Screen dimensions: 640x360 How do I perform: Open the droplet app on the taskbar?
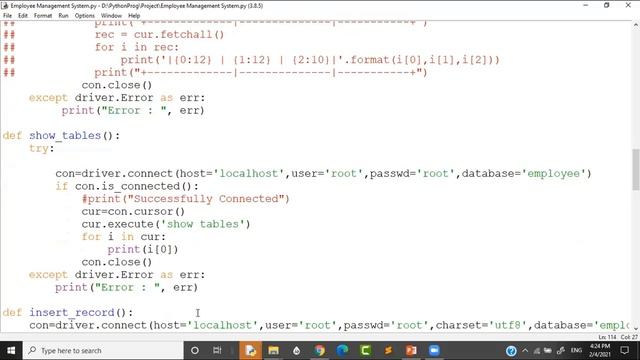click(297, 351)
